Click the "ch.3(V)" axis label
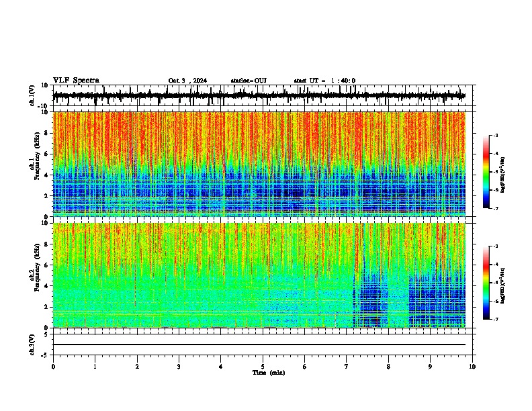Image resolution: width=532 pixels, height=411 pixels. tap(32, 345)
